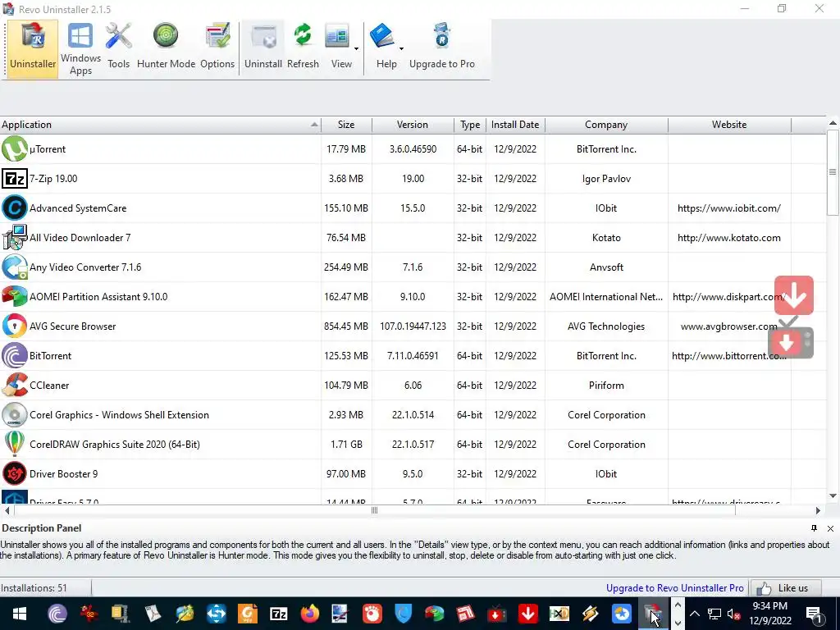The height and width of the screenshot is (630, 840).
Task: Select the BitTorrent row icon
Action: click(15, 356)
